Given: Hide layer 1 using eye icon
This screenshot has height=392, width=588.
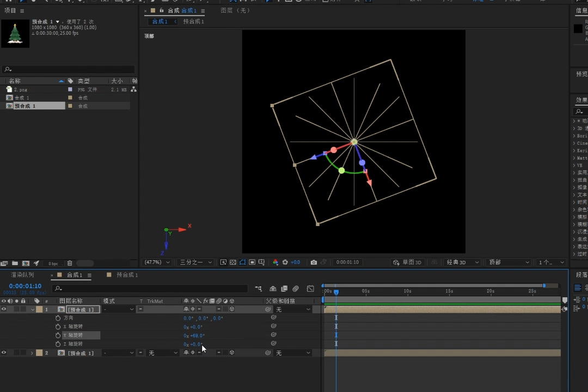Looking at the screenshot, I should tap(4, 309).
